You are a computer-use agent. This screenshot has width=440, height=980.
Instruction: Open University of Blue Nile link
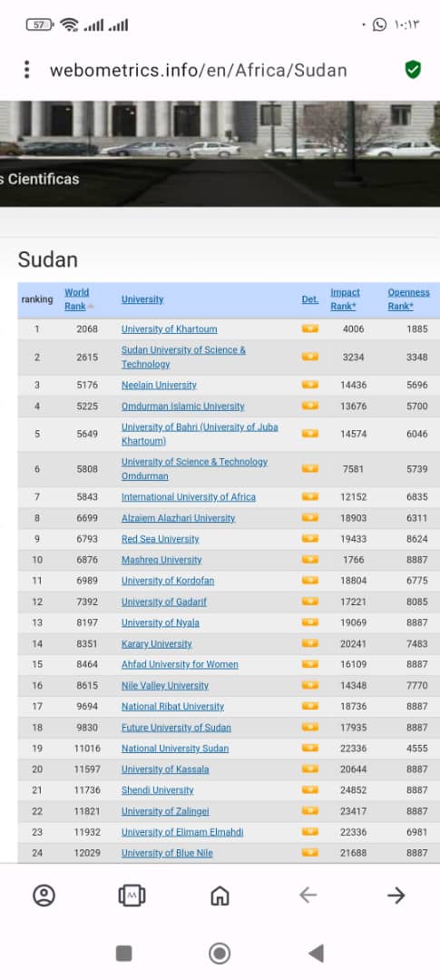click(167, 853)
